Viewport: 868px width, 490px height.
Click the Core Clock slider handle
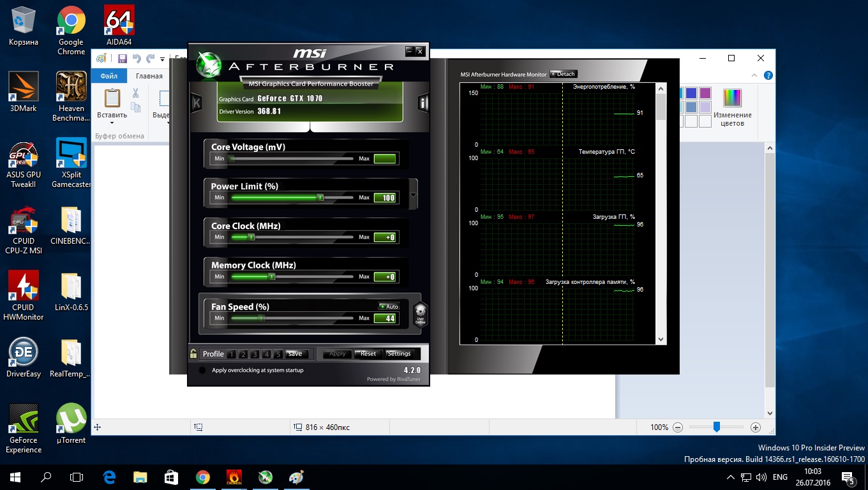click(x=251, y=237)
